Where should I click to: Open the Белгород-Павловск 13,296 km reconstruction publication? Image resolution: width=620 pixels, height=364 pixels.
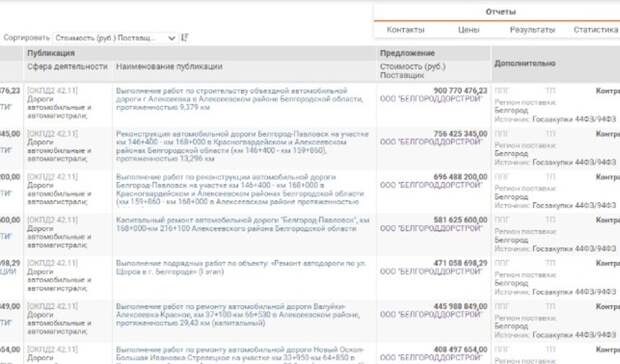pos(242,146)
